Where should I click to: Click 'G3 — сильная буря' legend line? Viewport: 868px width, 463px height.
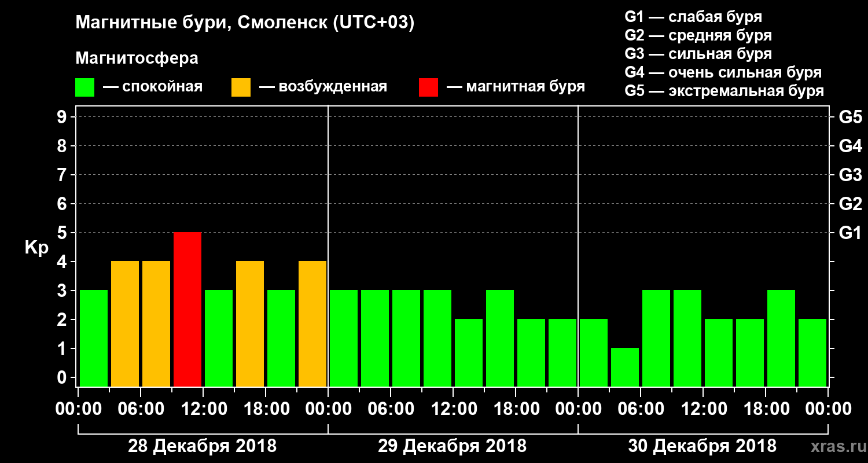tap(698, 54)
